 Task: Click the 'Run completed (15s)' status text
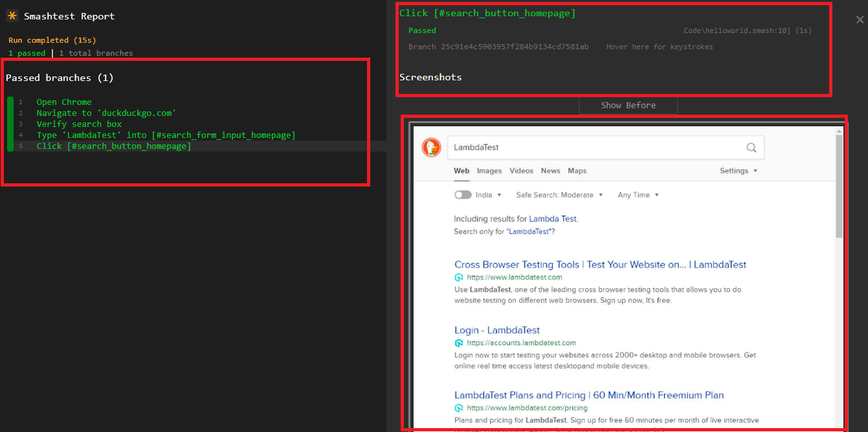52,40
